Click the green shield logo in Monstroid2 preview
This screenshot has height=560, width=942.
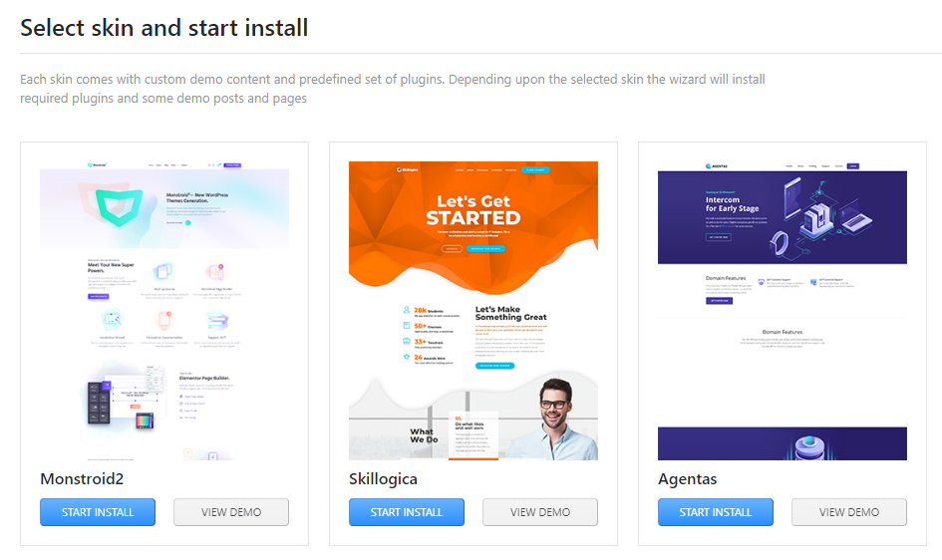tap(120, 206)
